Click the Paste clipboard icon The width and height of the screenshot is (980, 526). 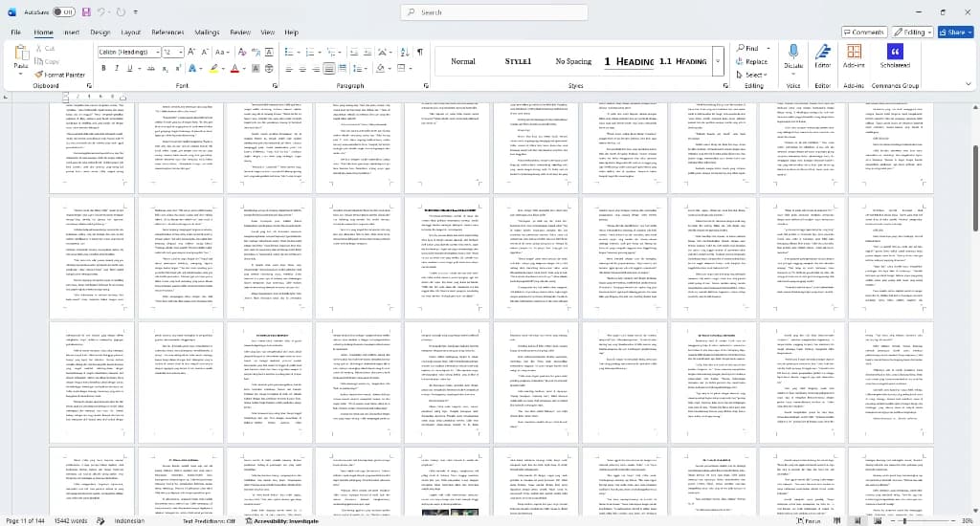(21, 53)
